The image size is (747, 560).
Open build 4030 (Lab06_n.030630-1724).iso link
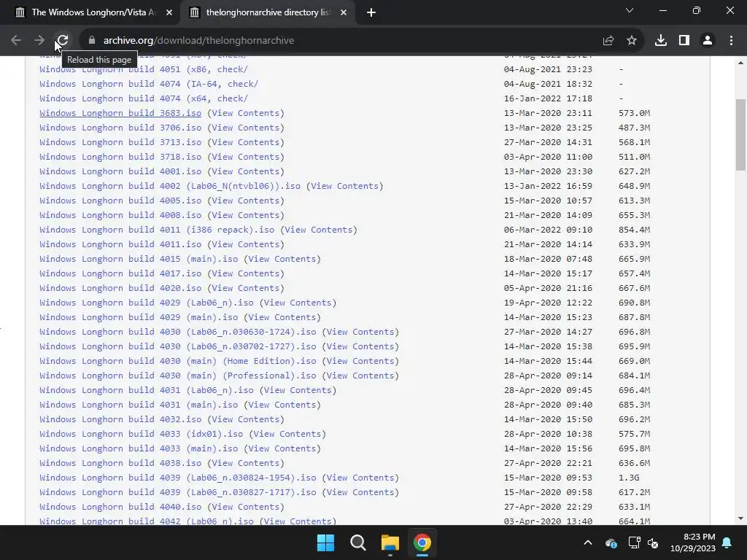point(178,332)
